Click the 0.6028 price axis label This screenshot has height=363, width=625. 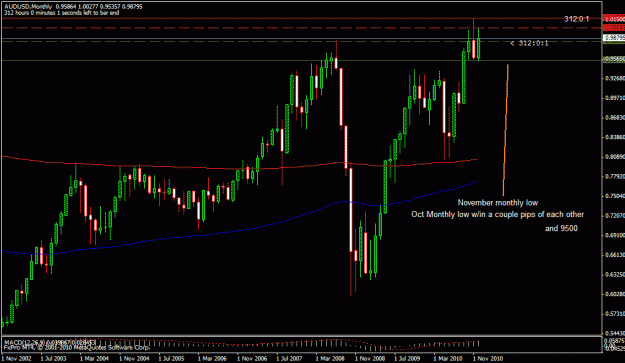(614, 294)
